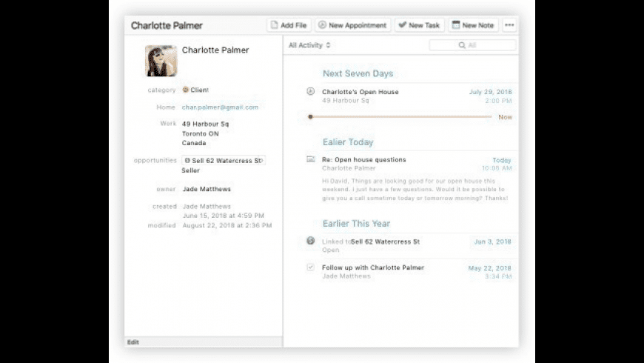Click the Client category label
The image size is (644, 363).
tap(195, 90)
